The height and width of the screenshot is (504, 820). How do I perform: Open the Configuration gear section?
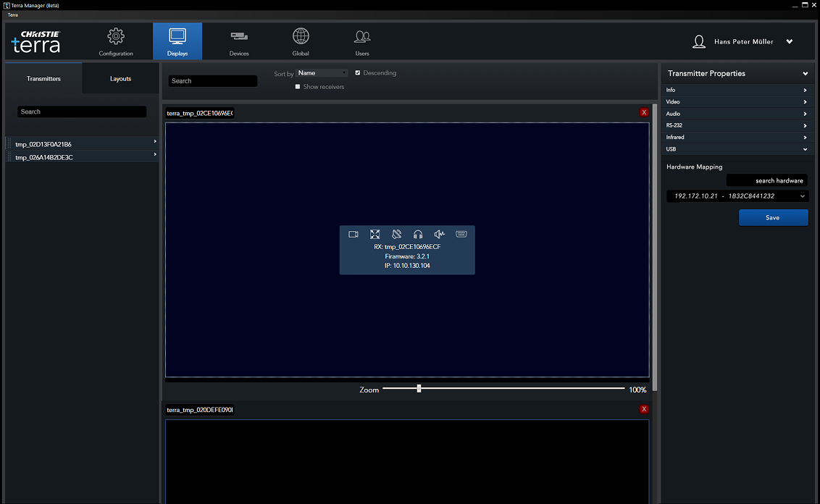click(115, 41)
